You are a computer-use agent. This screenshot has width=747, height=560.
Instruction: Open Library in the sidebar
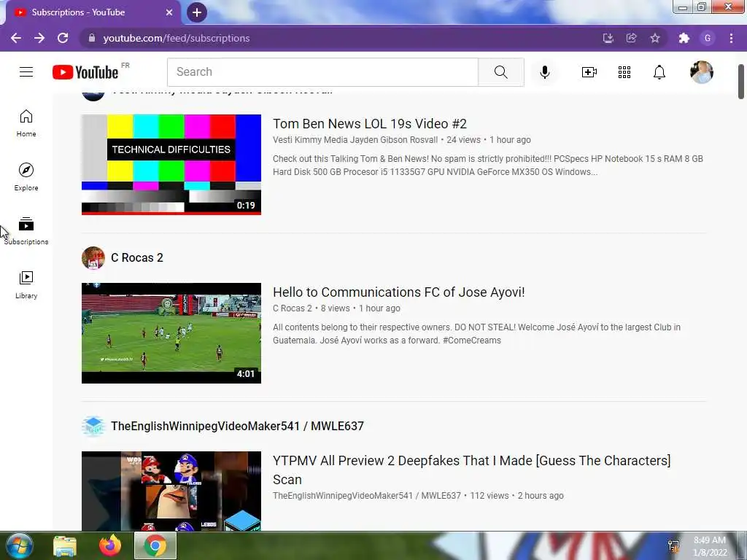click(x=26, y=285)
